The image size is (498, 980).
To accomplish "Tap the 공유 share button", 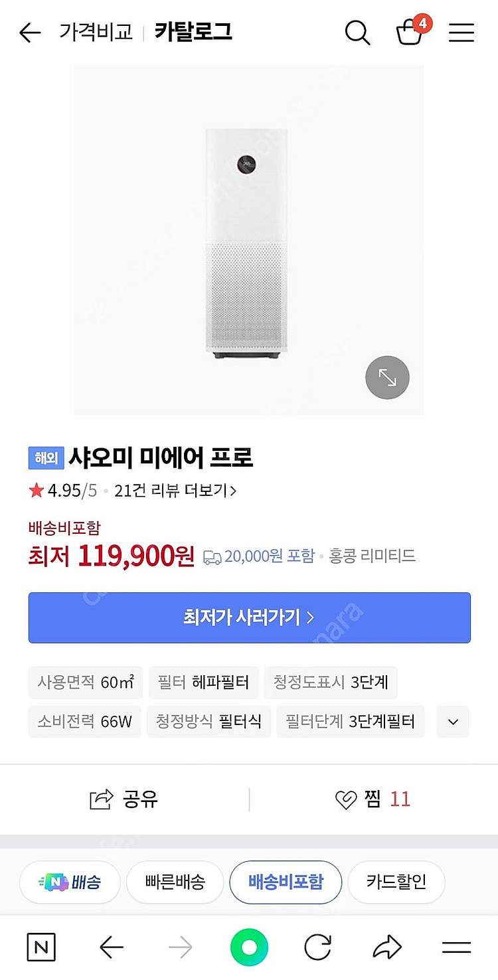I will (125, 799).
